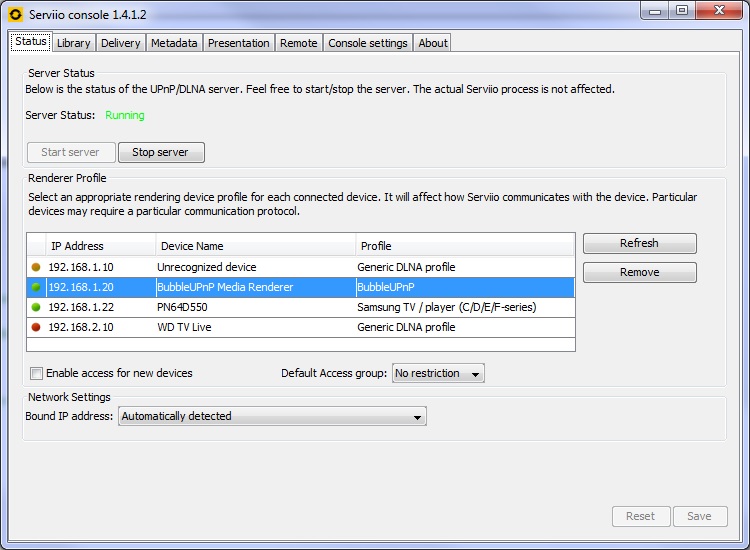The width and height of the screenshot is (750, 550).
Task: Click the Profile column header
Action: click(465, 246)
